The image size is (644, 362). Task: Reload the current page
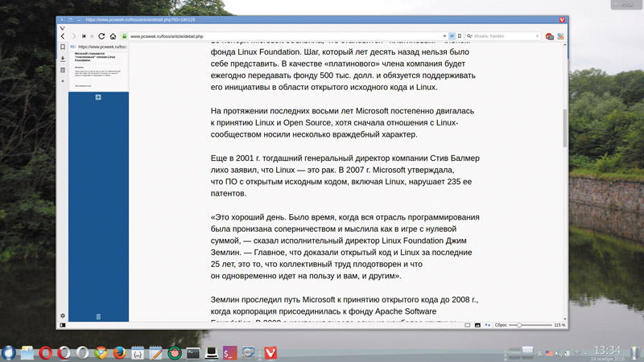coord(101,36)
